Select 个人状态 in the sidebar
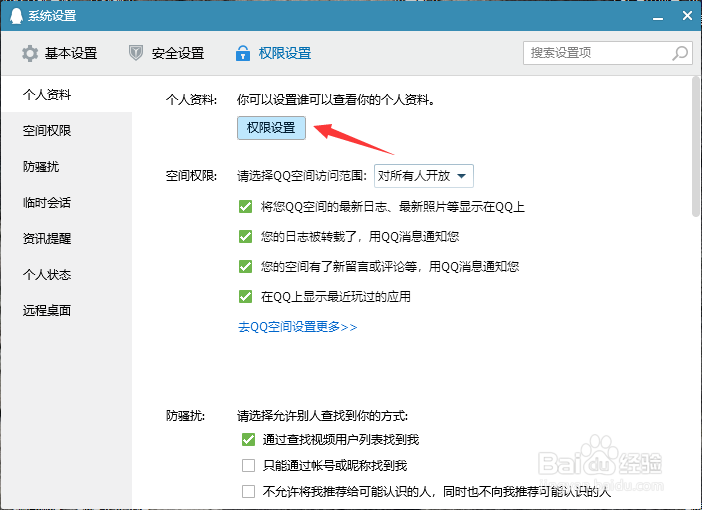This screenshot has height=510, width=702. [x=66, y=274]
